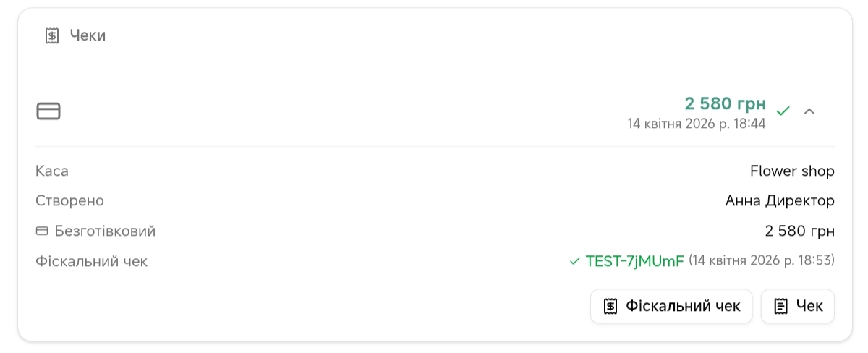Click the Flower shop cash register value
Image resolution: width=868 pixels, height=353 pixels.
[x=792, y=171]
